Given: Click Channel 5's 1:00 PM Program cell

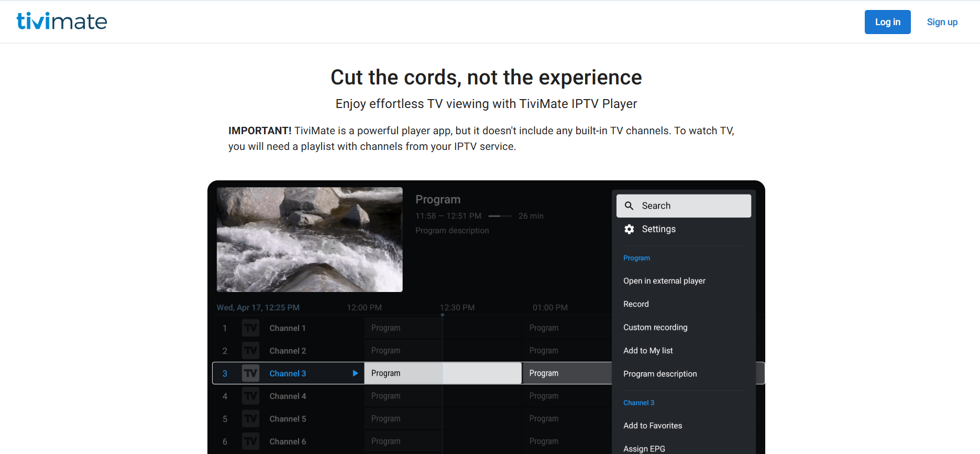Looking at the screenshot, I should pyautogui.click(x=567, y=419).
